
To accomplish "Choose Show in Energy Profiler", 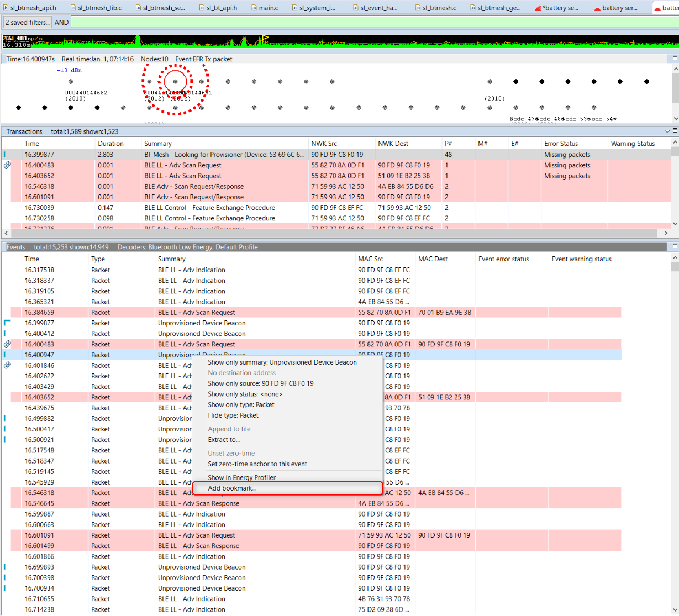I will (x=241, y=477).
